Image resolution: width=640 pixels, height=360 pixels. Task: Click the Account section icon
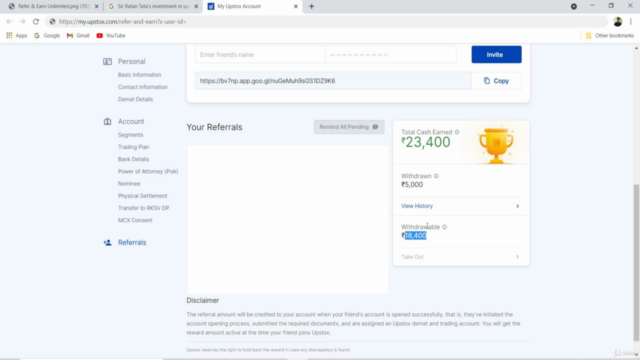pyautogui.click(x=107, y=122)
